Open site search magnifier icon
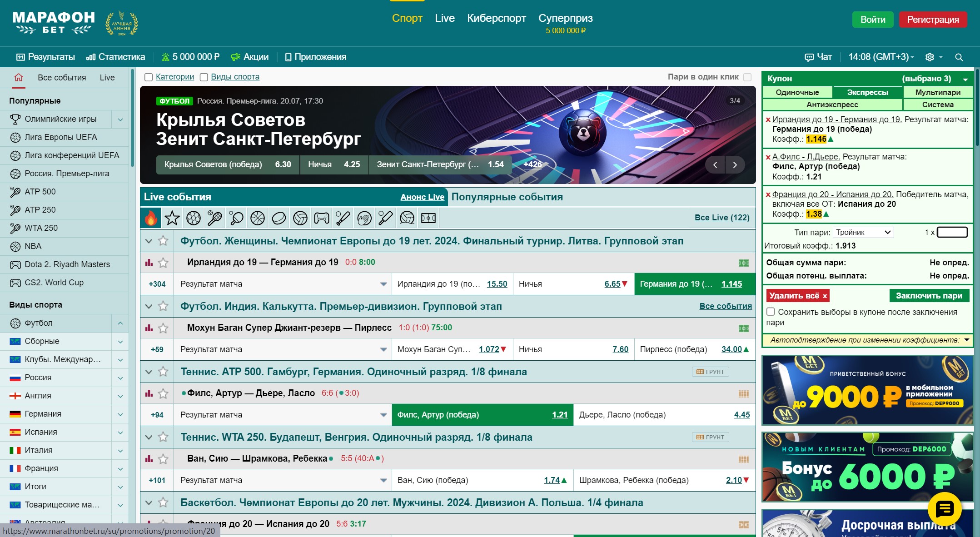The image size is (980, 537). tap(959, 57)
